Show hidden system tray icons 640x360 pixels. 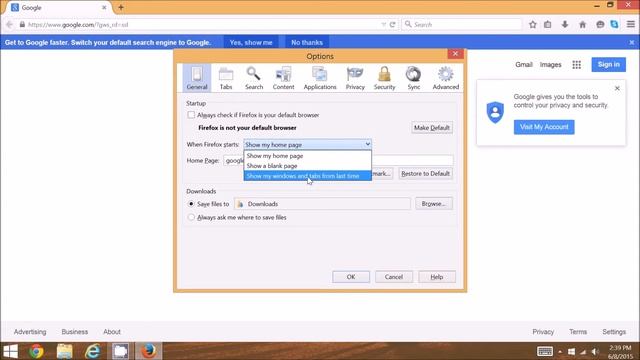click(560, 351)
